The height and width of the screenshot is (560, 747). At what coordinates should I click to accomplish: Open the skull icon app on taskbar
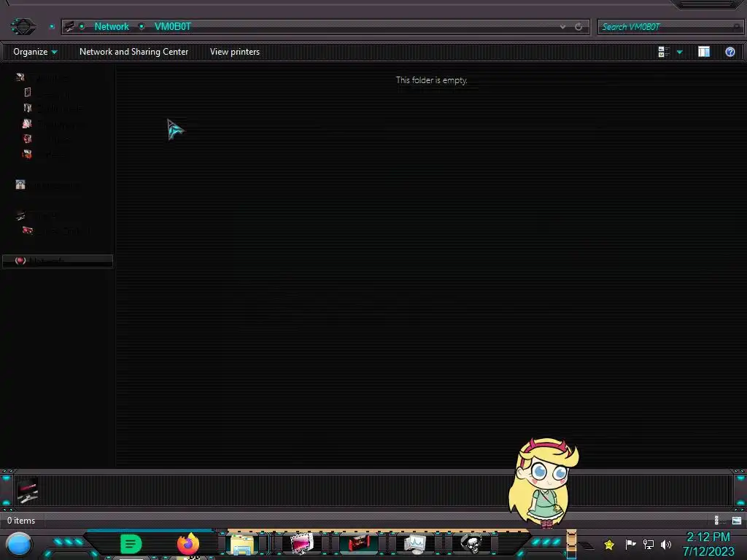tap(471, 544)
